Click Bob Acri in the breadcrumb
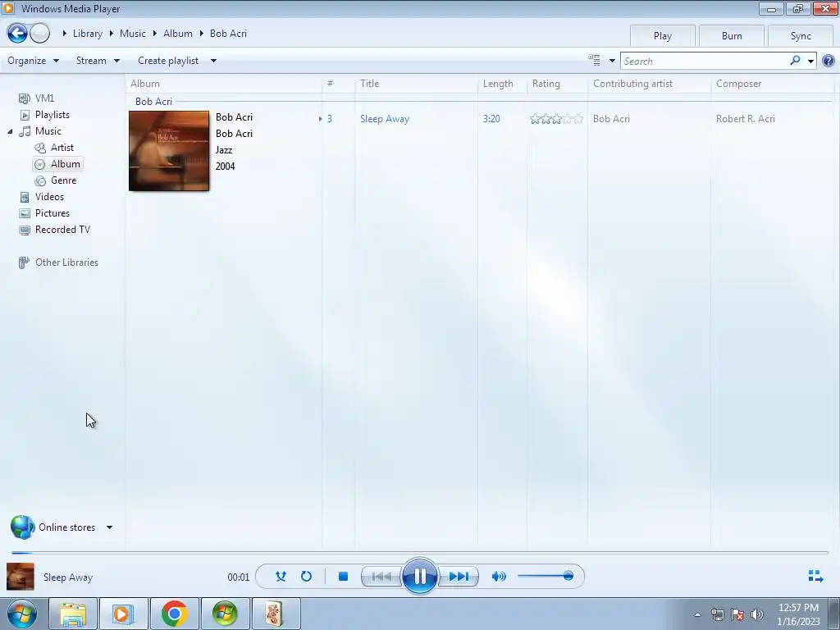This screenshot has height=630, width=840. [228, 33]
